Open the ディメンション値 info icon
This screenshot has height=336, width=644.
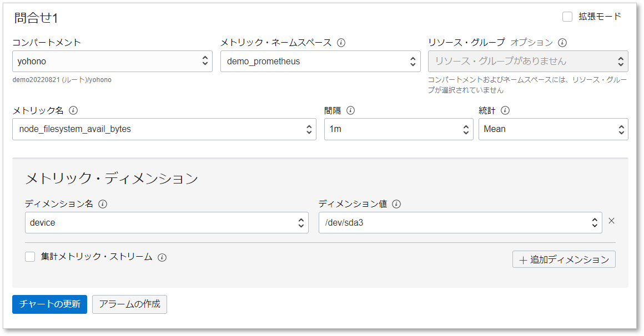(x=396, y=204)
